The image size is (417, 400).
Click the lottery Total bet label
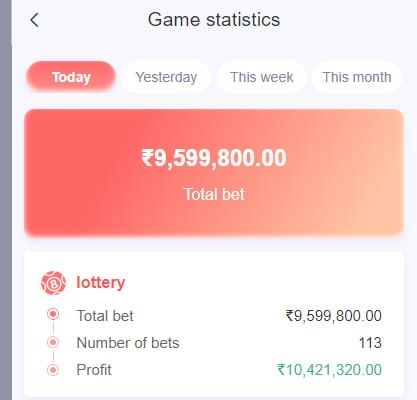(x=105, y=315)
